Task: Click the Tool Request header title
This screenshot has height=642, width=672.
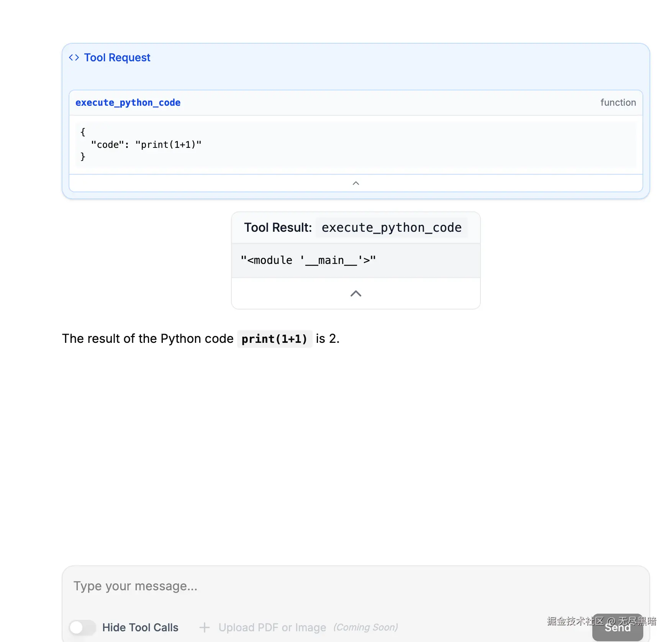Action: point(117,57)
